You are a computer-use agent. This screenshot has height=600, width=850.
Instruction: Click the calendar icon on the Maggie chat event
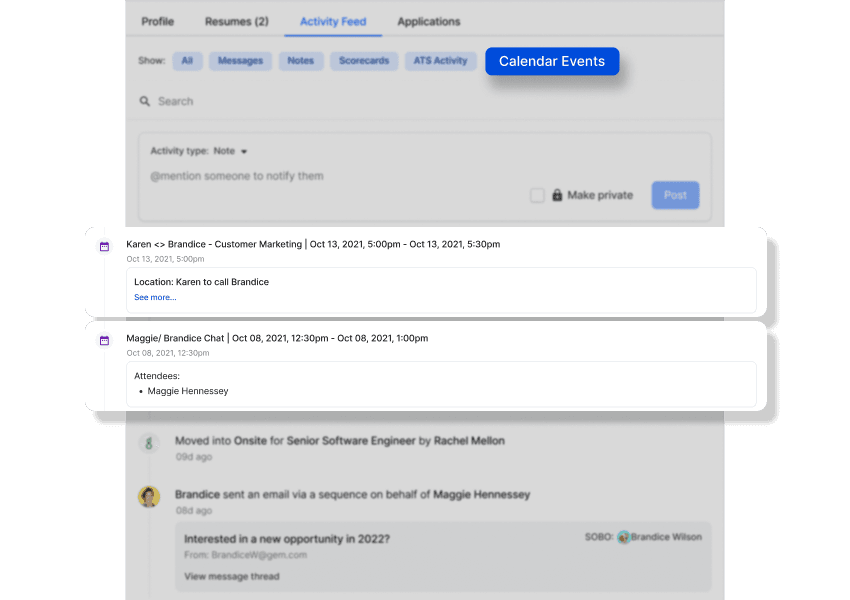click(104, 340)
